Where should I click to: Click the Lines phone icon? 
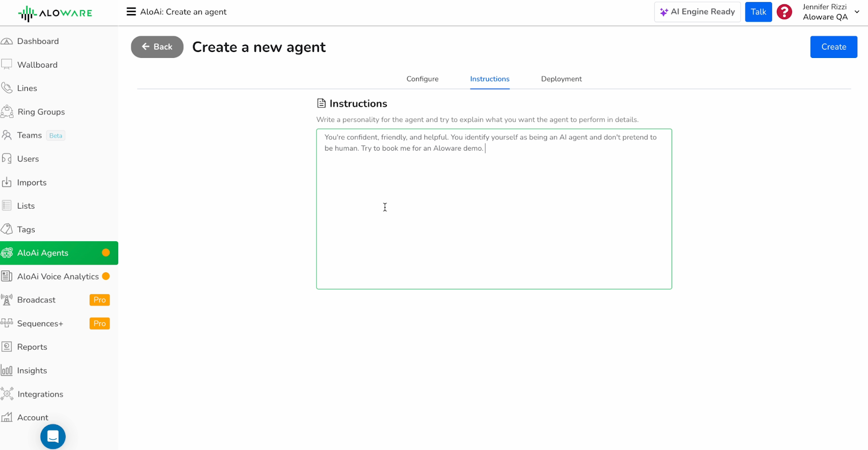[x=7, y=88]
